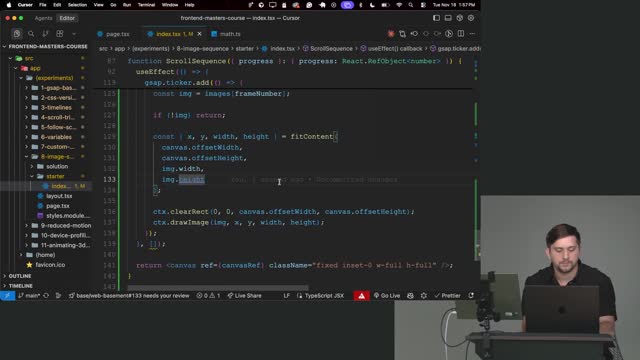Open notifications icon in status bar
The height and width of the screenshot is (360, 640).
tap(471, 296)
